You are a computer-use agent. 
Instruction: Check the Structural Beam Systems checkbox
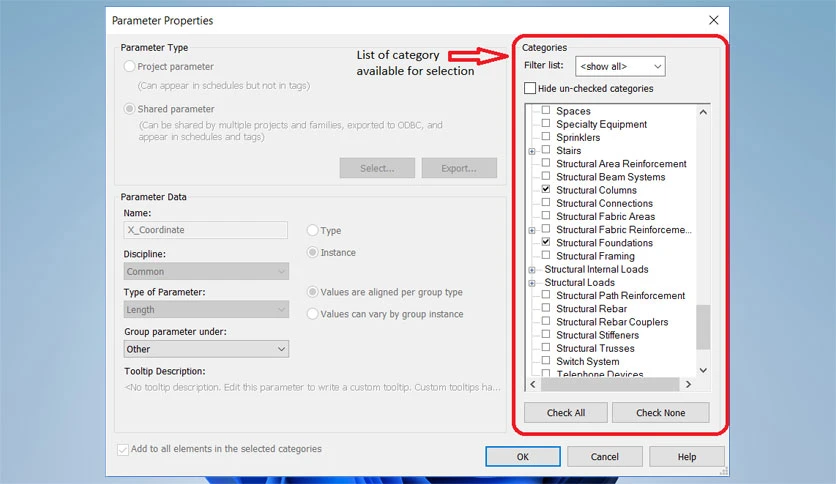(x=545, y=176)
